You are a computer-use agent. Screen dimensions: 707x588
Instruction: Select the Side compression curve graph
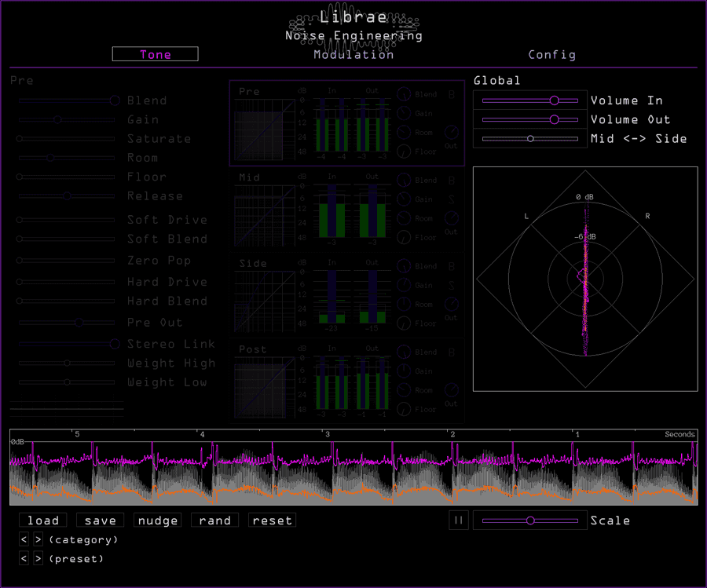click(265, 301)
